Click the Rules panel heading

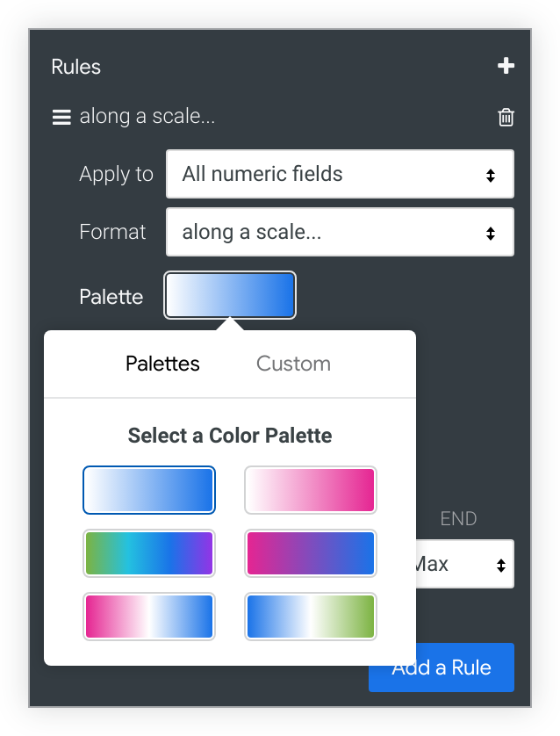pyautogui.click(x=76, y=67)
